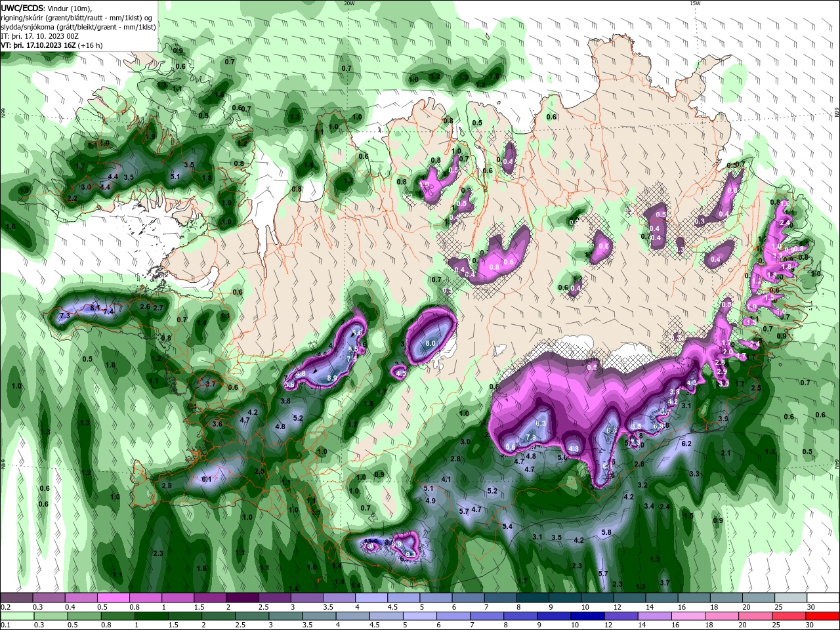Screen dimensions: 840x630
Task: Click the 'Vindur (10m),' label in header
Action: (71, 8)
